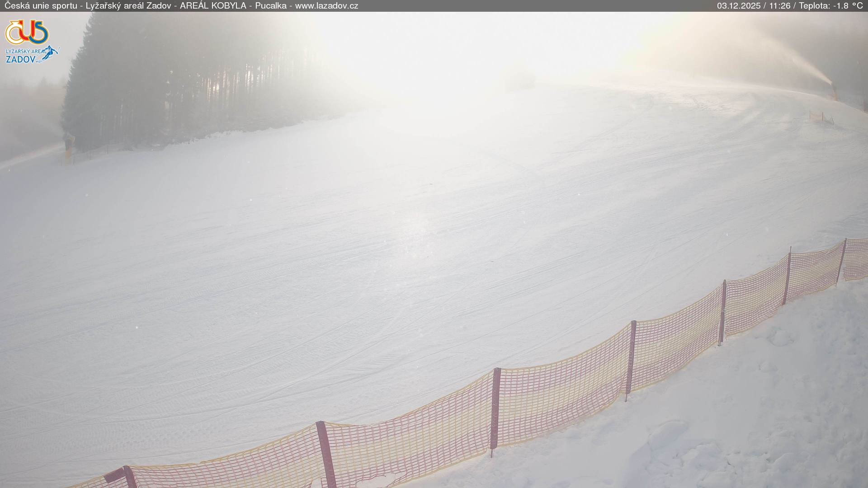The height and width of the screenshot is (488, 868).
Task: Click the nearest red fence post at bottom
Action: tap(326, 453)
